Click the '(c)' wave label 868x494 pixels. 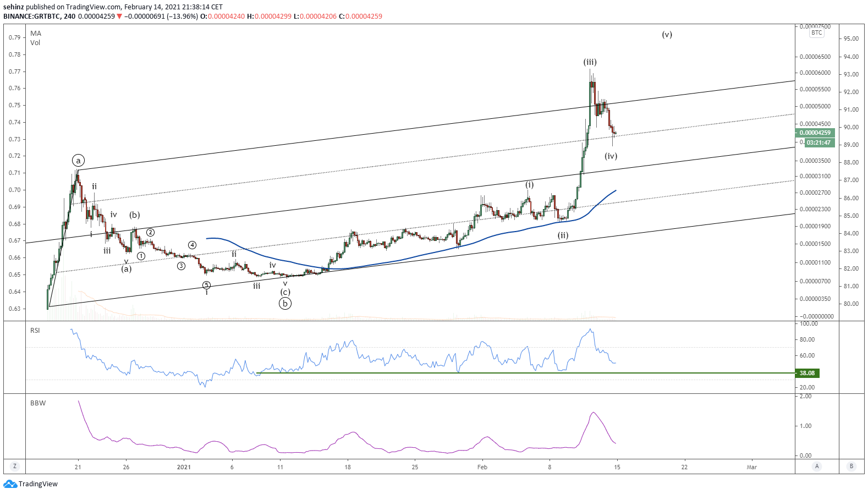(285, 292)
